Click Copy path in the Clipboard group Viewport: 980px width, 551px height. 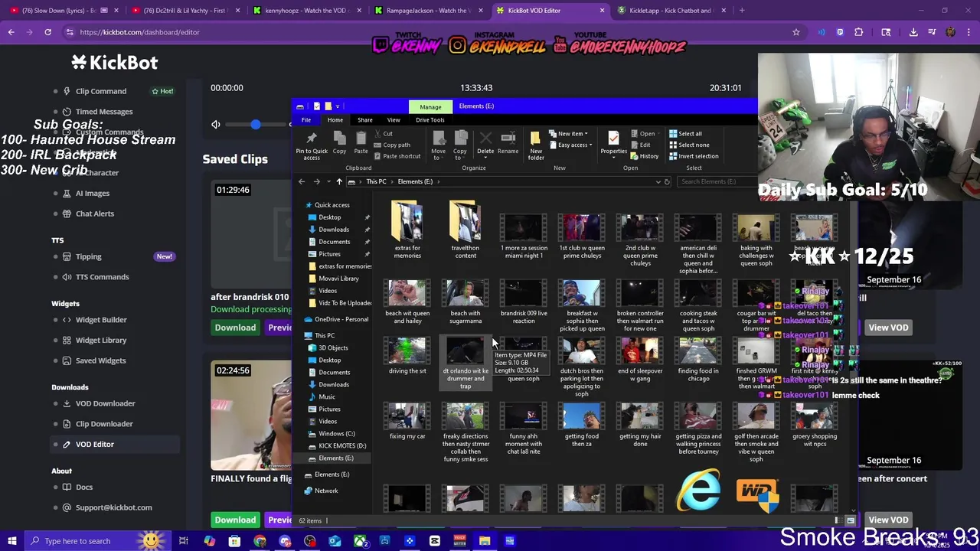(x=391, y=145)
